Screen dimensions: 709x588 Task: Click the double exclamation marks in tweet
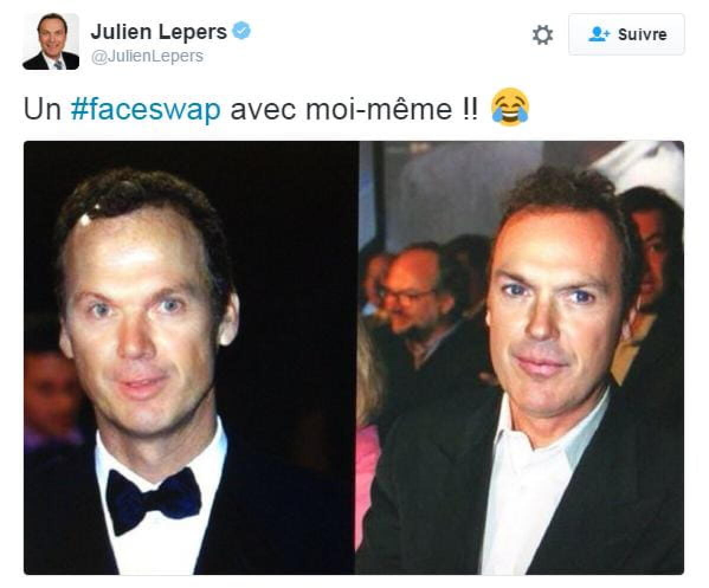[x=470, y=108]
